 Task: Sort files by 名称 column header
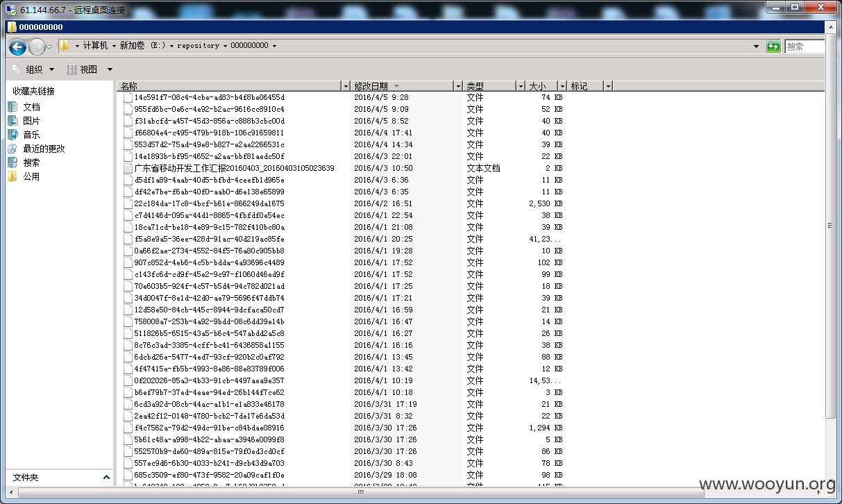tap(229, 86)
